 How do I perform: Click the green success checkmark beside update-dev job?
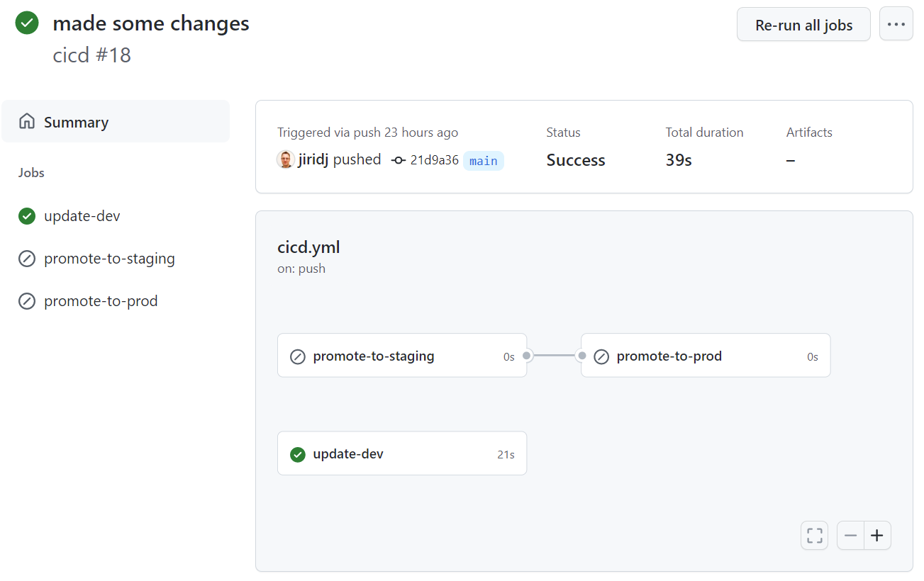pyautogui.click(x=26, y=216)
